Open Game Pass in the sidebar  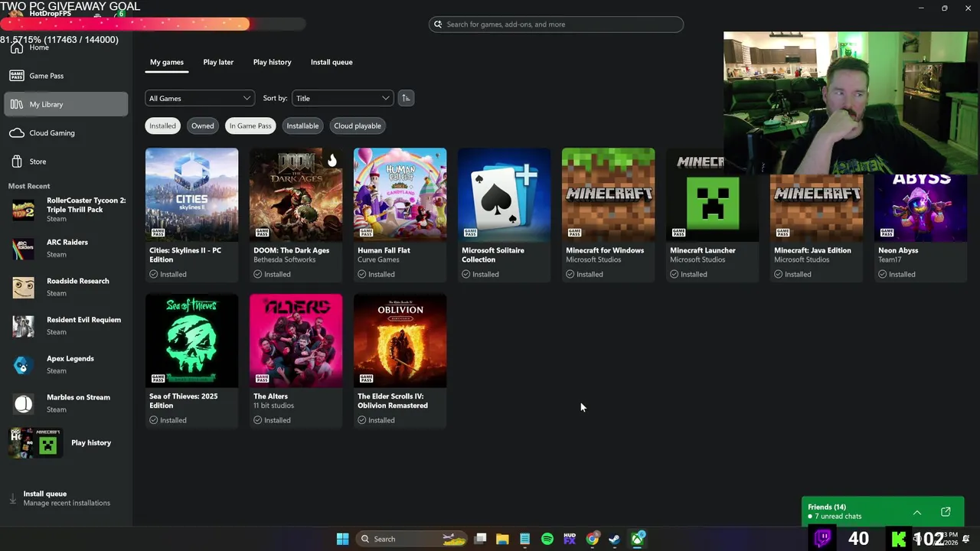pos(66,76)
